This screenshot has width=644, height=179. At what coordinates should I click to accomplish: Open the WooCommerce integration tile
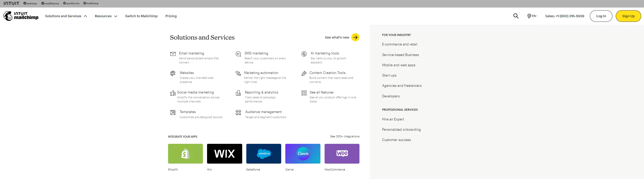point(342,154)
